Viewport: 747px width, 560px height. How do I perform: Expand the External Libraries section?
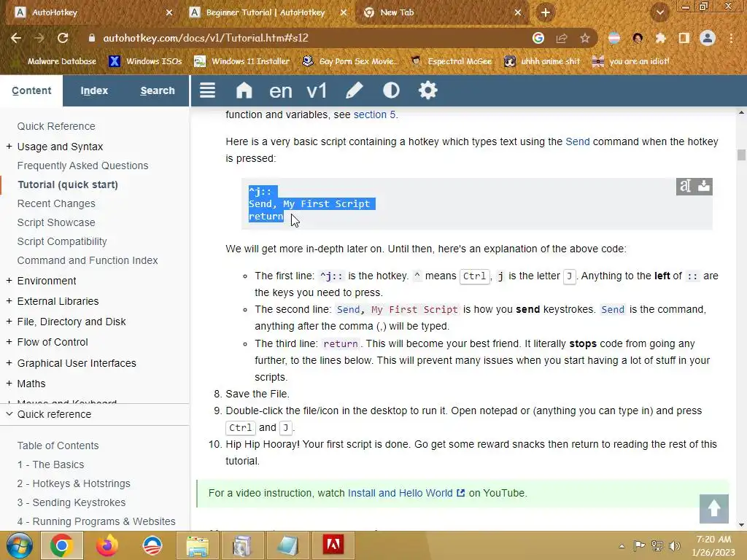(x=9, y=301)
